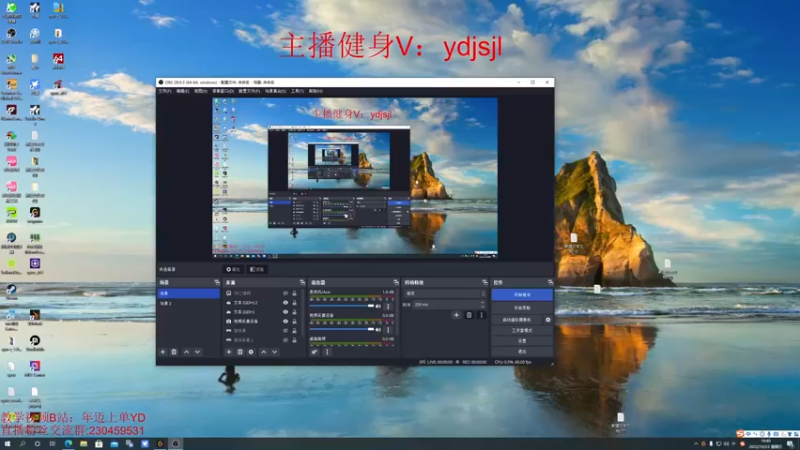800x450 pixels.
Task: Hide the 文本 (GDI+) source
Action: click(x=285, y=312)
